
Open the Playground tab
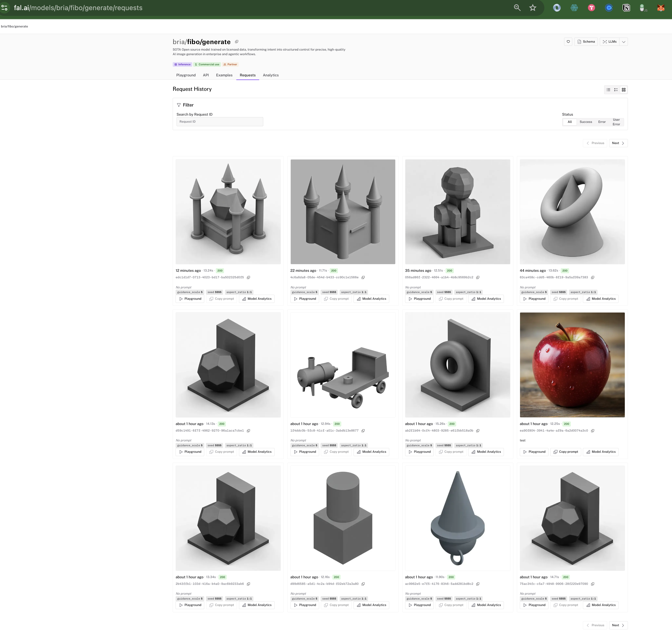coord(186,75)
